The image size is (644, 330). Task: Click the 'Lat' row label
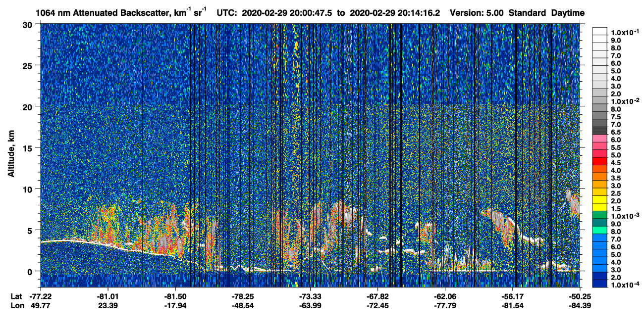pyautogui.click(x=16, y=296)
